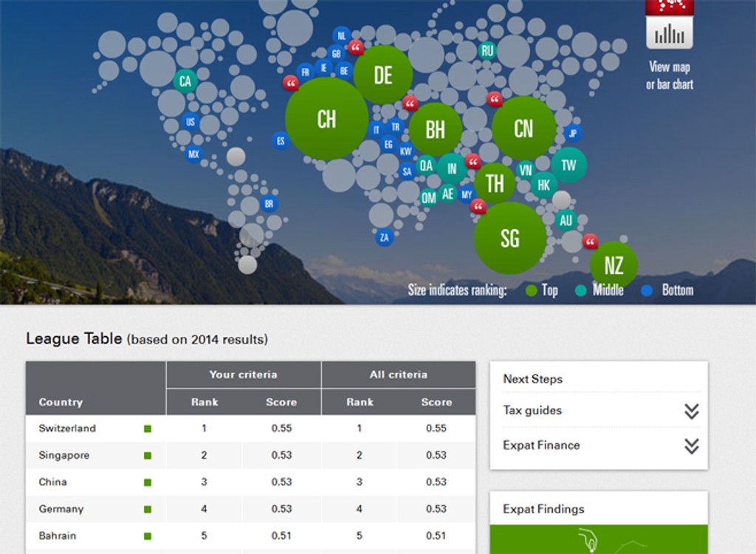Click the DE Germany bubble
Screen dimensions: 756x554
click(x=382, y=75)
